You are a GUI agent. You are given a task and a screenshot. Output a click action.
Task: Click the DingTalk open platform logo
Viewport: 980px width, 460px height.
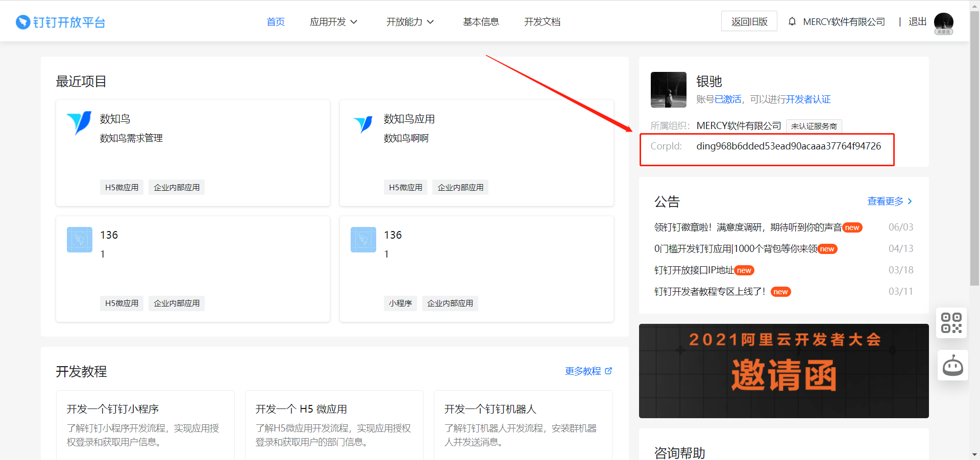60,22
